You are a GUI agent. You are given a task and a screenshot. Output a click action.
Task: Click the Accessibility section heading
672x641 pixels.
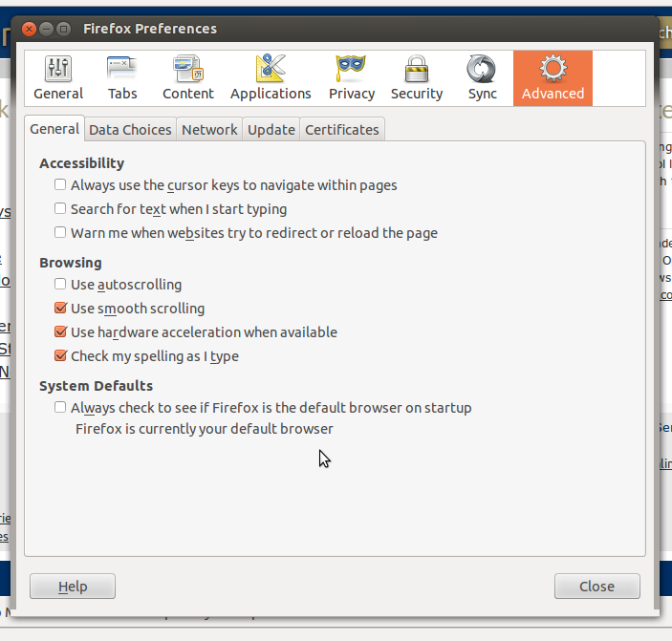click(x=82, y=163)
